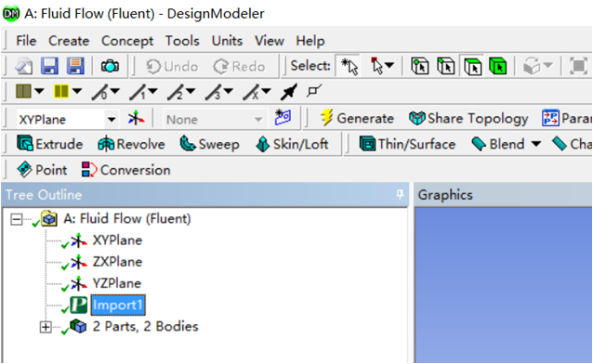593x364 pixels.
Task: Select the 2 Parts, 2 Bodies item
Action: point(146,327)
